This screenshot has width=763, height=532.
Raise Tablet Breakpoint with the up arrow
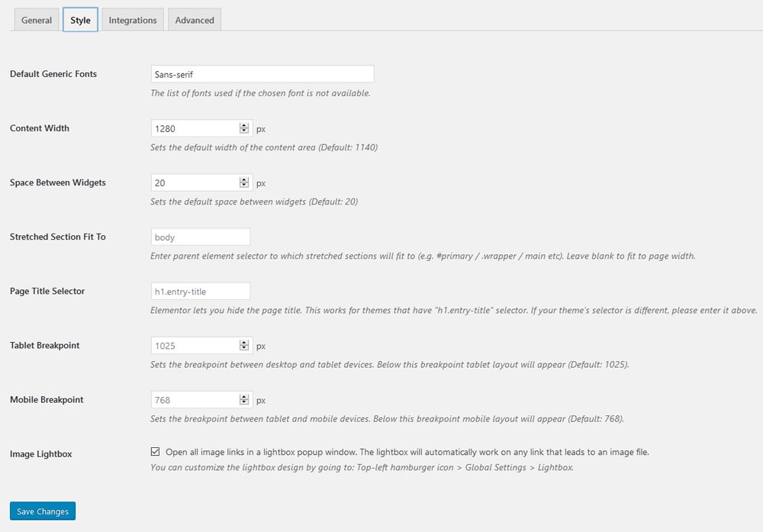[244, 343]
